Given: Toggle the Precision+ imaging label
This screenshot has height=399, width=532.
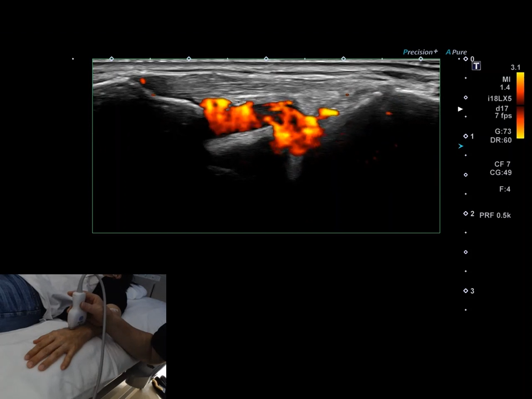Looking at the screenshot, I should point(420,52).
